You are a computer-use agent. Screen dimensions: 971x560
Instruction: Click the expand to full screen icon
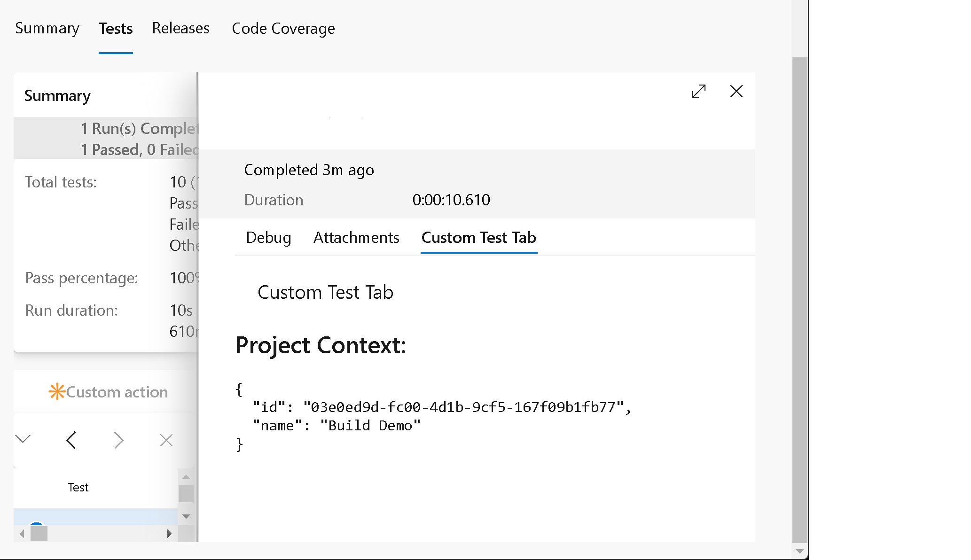coord(699,91)
